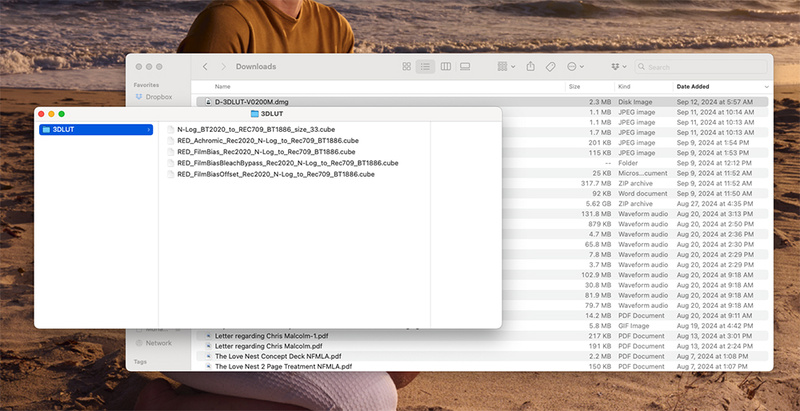
Task: Expand the 3DLUT folder chevron
Action: coord(149,129)
